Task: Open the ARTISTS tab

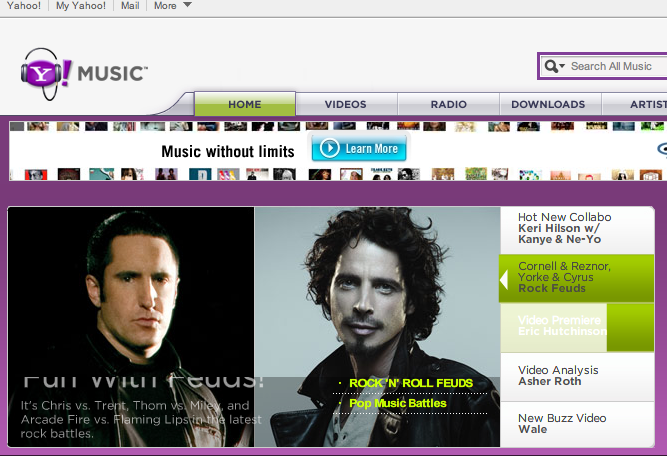Action: click(x=635, y=104)
